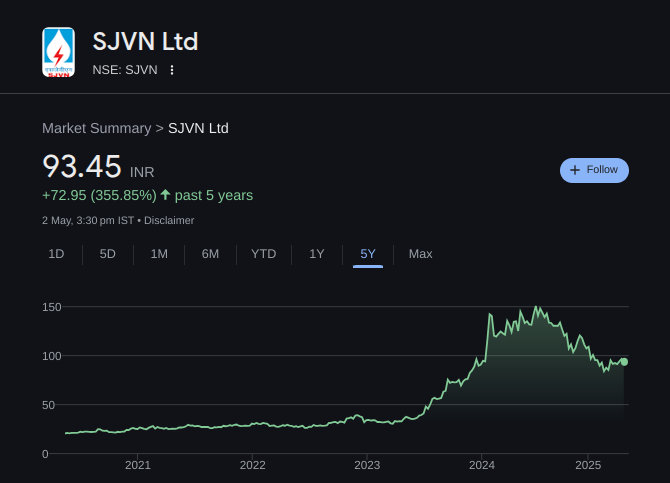Select the 5D time range tab

pos(108,254)
